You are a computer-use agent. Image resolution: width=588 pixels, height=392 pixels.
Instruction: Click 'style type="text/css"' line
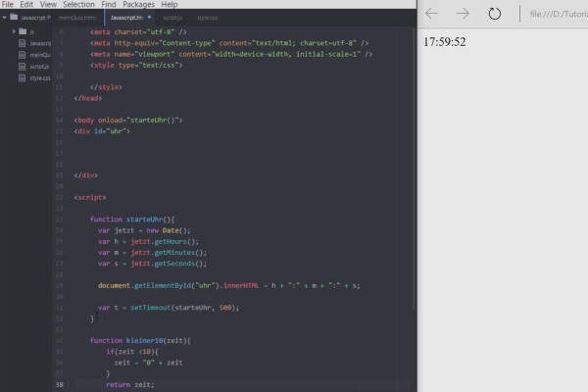[136, 65]
